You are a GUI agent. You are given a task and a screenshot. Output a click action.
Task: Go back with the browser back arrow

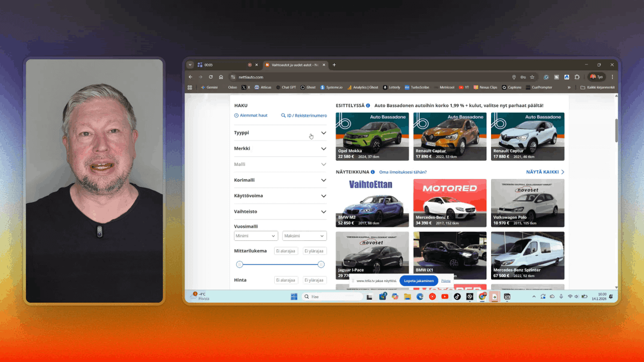point(191,77)
